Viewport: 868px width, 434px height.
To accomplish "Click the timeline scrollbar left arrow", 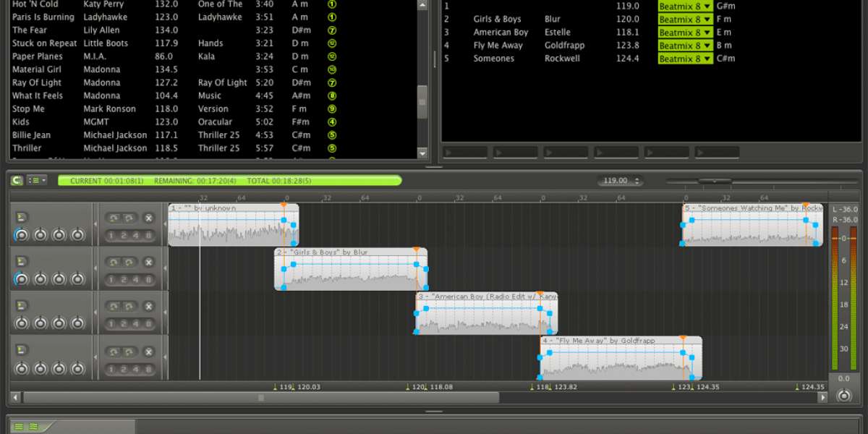I will coord(16,397).
